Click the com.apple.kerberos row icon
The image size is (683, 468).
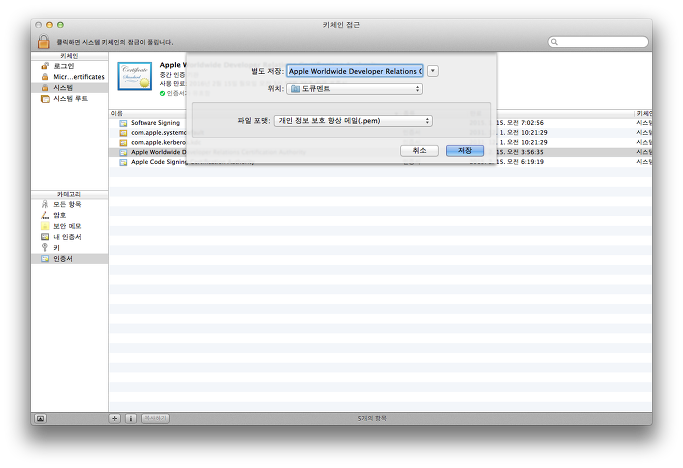(123, 142)
